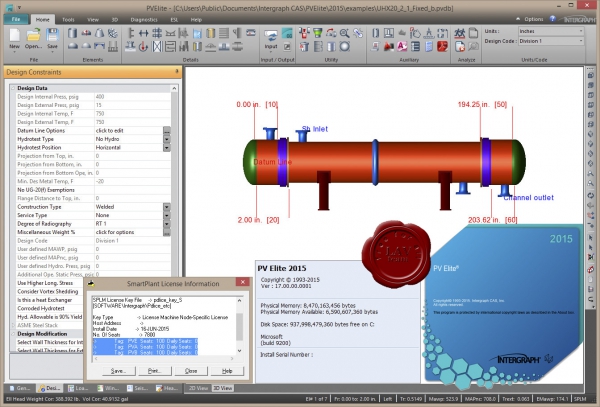The width and height of the screenshot is (600, 407).
Task: Click Datum Line Options ellipsis button
Action: 167,130
